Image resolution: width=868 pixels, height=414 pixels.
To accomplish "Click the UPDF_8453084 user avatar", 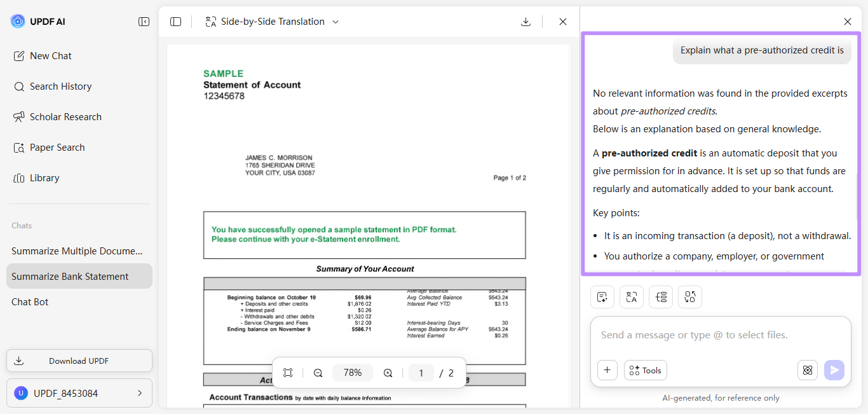I will pos(21,393).
